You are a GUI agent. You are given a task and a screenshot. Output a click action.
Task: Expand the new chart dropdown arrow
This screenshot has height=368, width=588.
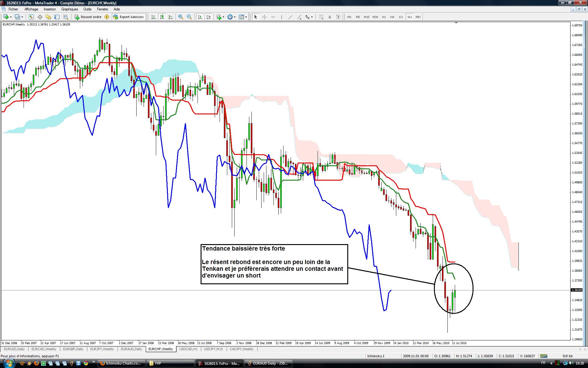[11, 17]
